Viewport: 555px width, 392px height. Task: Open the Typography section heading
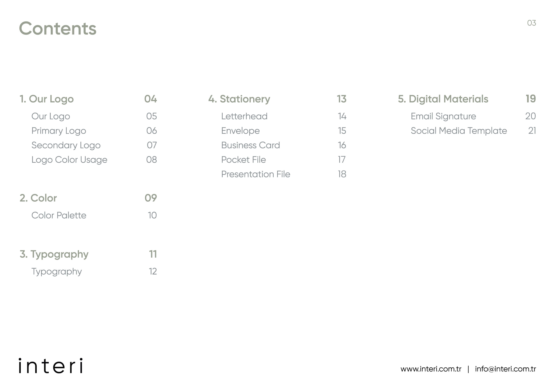click(54, 254)
